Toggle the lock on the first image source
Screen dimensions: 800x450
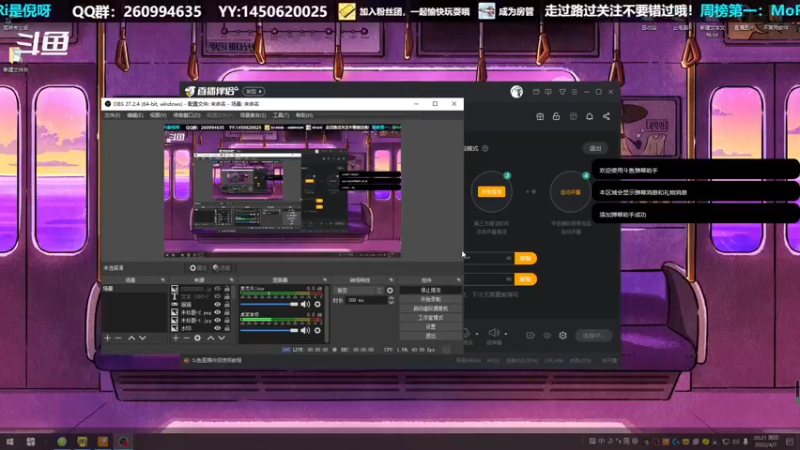pos(227,289)
